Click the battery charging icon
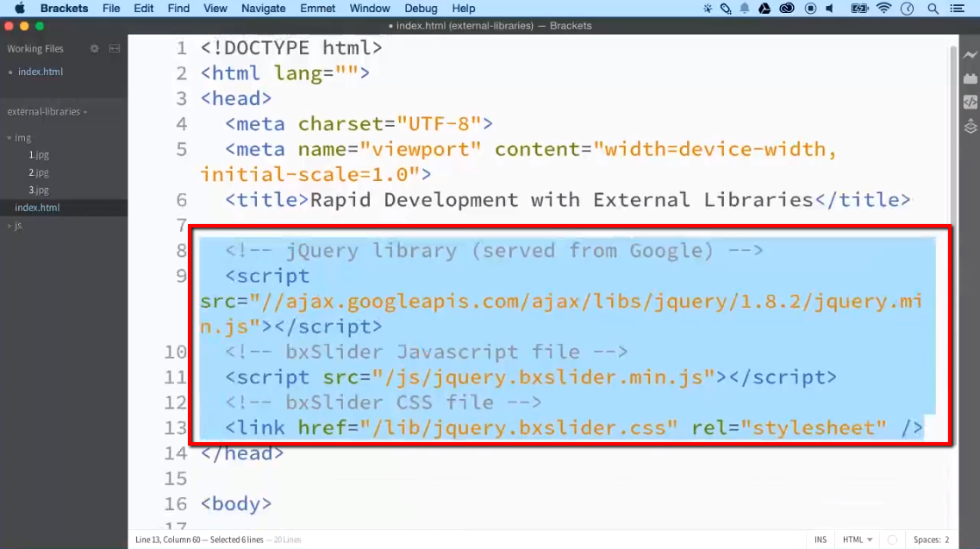 click(x=859, y=8)
